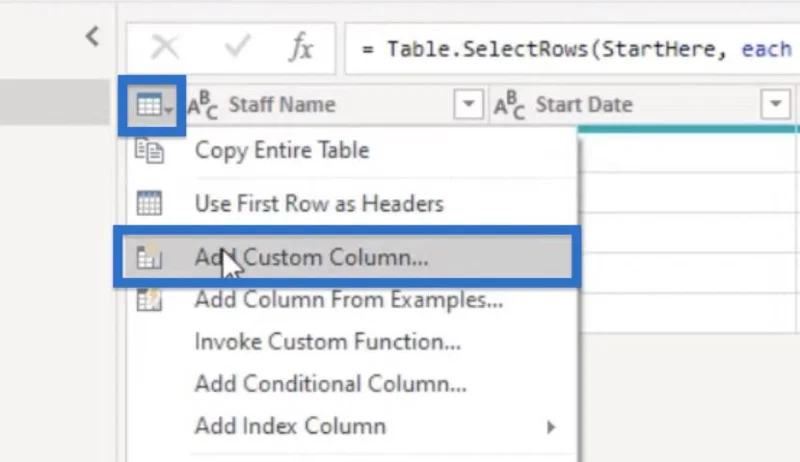Click the fx function icon
The width and height of the screenshot is (800, 462).
[x=302, y=48]
